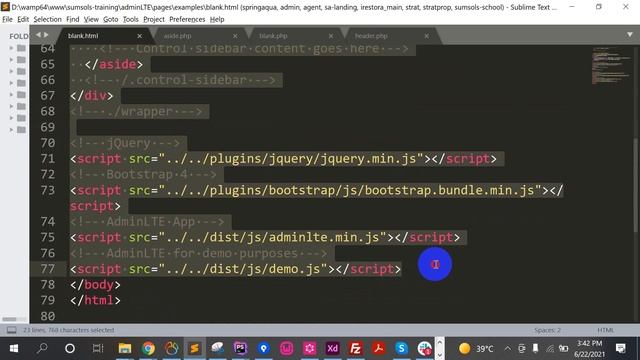The height and width of the screenshot is (360, 640).
Task: Open Task View
Action: tap(98, 348)
